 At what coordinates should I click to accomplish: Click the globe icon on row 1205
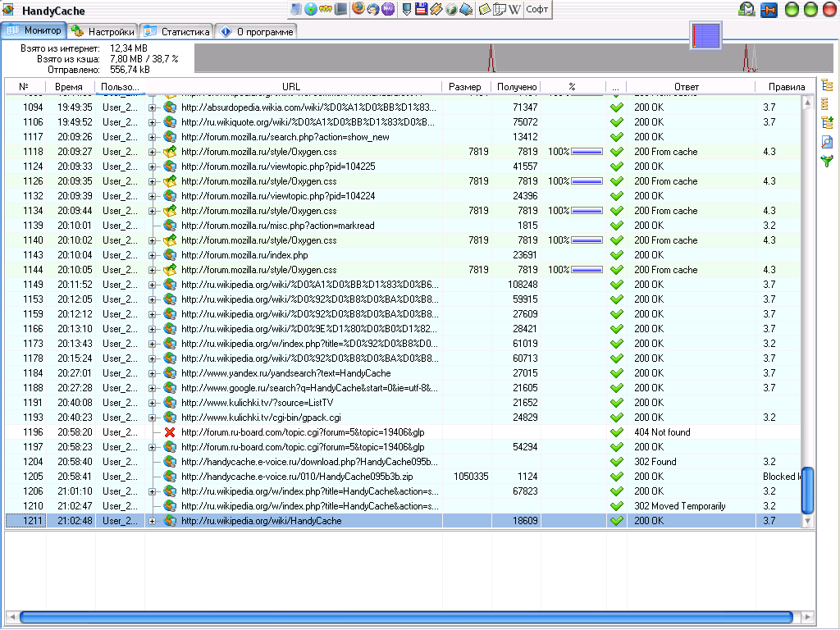pyautogui.click(x=170, y=477)
